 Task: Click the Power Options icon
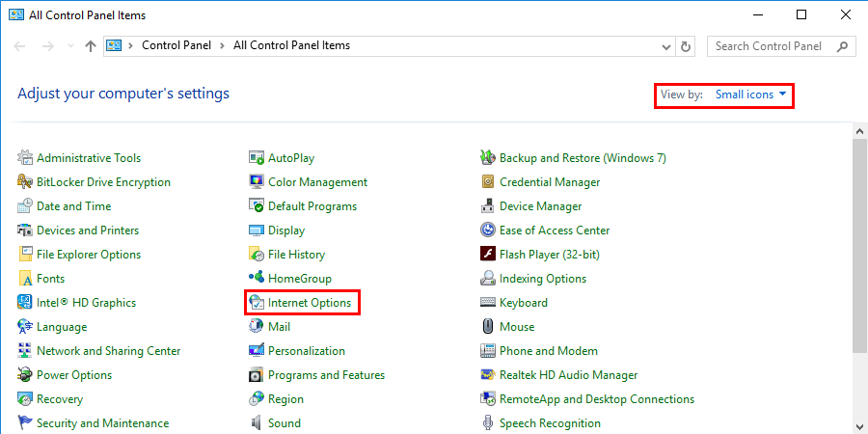coord(25,375)
